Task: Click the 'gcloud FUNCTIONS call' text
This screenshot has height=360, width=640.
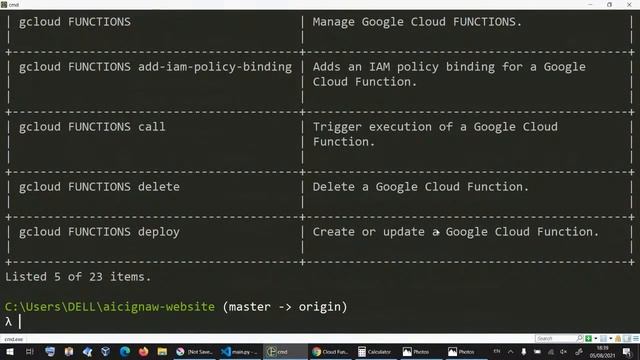Action: (92, 127)
